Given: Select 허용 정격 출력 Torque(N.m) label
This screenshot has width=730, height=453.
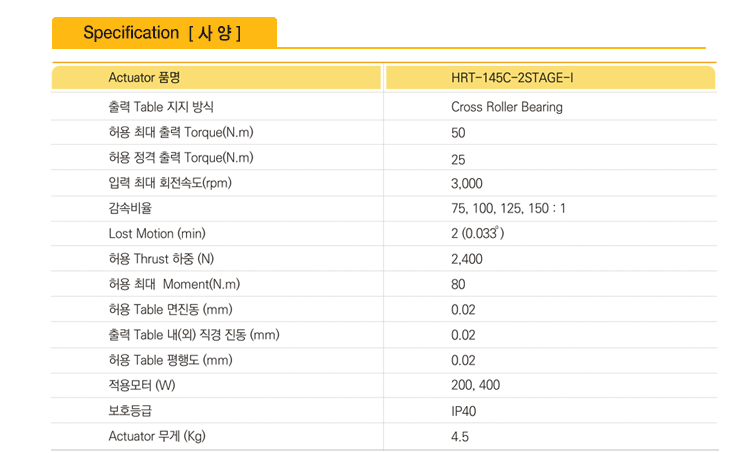Looking at the screenshot, I should (x=181, y=158).
